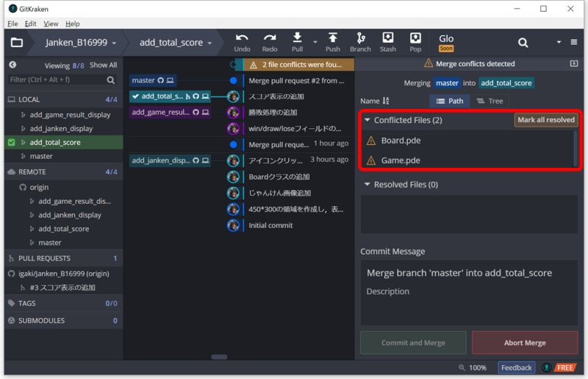Open the repository folder icon
The width and height of the screenshot is (588, 379).
click(16, 43)
